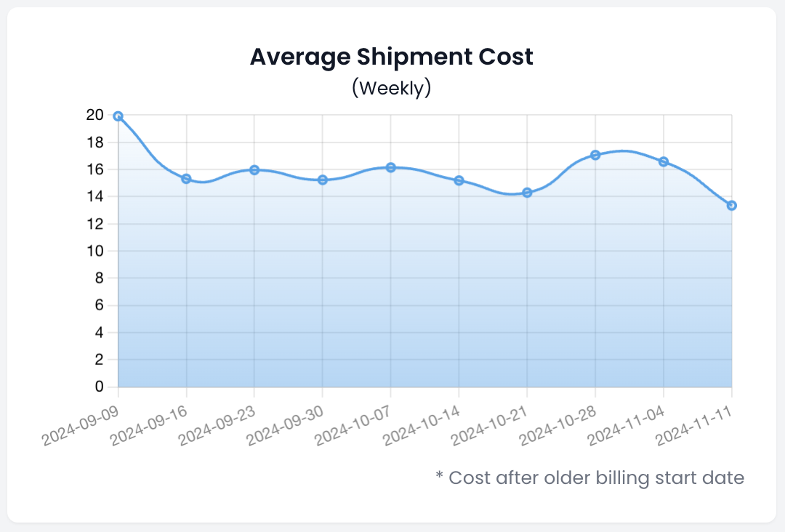Click the (Weekly) subtitle text
Screen dimensions: 785x532
(392, 88)
